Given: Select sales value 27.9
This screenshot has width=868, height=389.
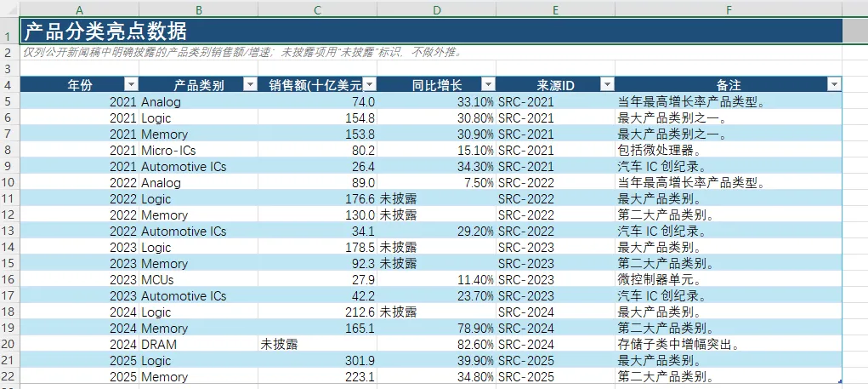Looking at the screenshot, I should click(317, 280).
